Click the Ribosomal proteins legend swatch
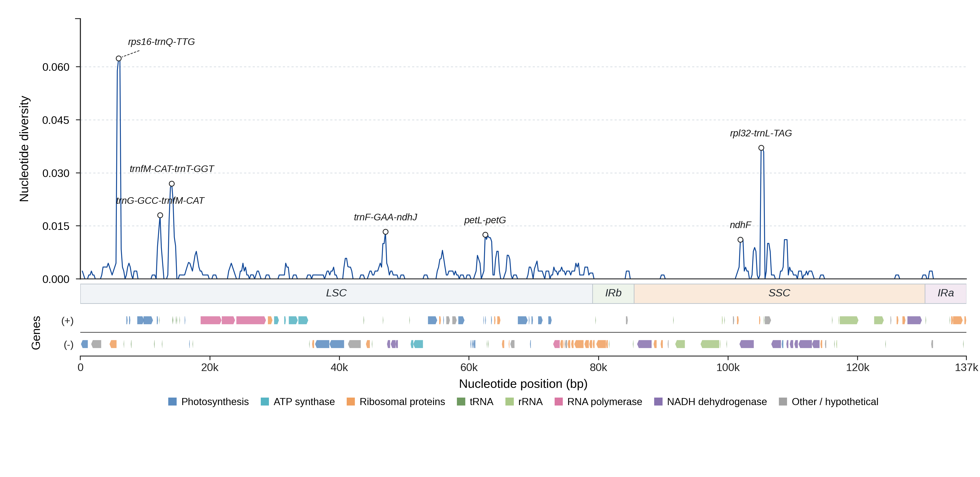The image size is (980, 477). 351,402
